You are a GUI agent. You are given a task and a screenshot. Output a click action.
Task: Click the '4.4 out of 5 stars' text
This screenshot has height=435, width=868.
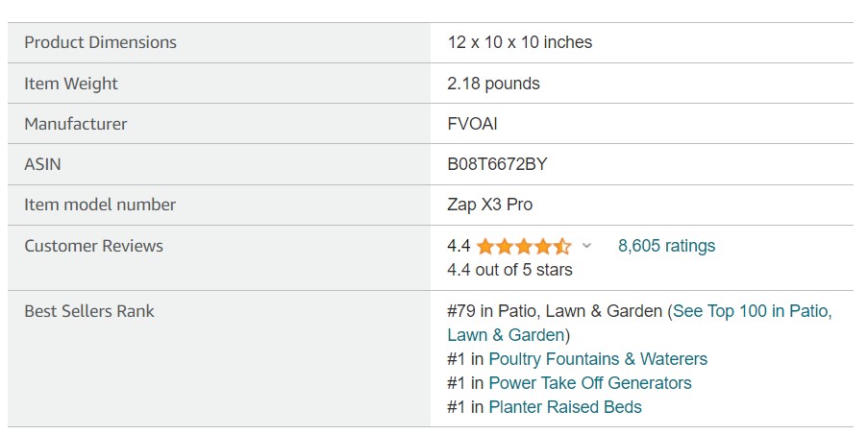tap(509, 270)
